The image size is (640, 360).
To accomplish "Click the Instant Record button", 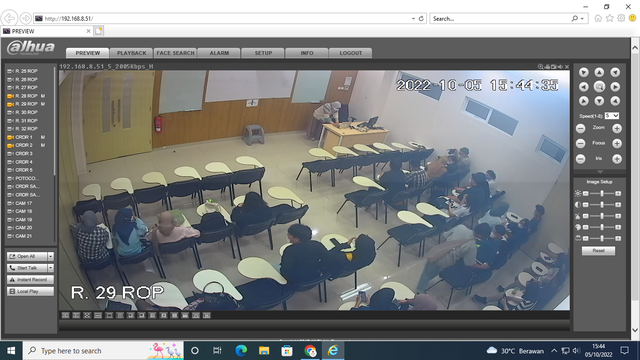I will click(31, 280).
